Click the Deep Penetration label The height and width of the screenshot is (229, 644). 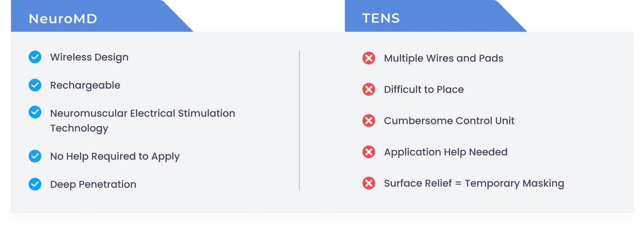tap(93, 184)
